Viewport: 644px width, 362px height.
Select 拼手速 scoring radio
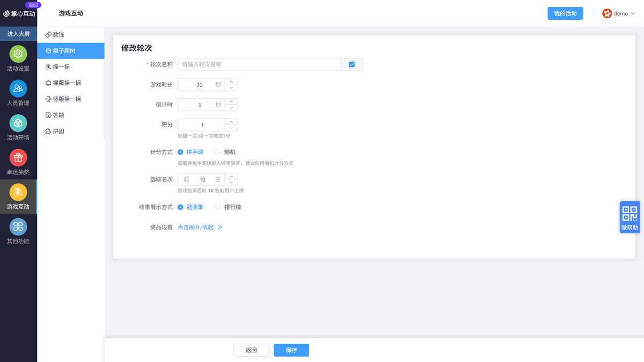tap(180, 152)
